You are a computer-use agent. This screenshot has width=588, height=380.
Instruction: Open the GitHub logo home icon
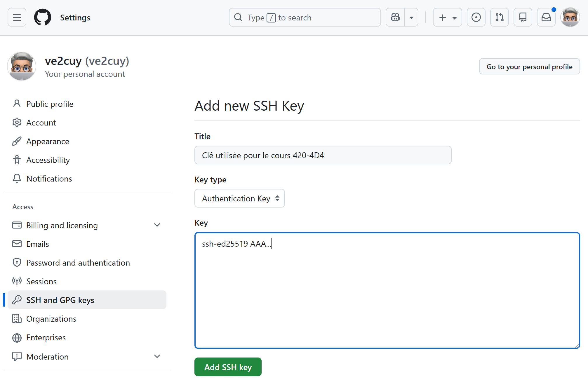tap(43, 17)
